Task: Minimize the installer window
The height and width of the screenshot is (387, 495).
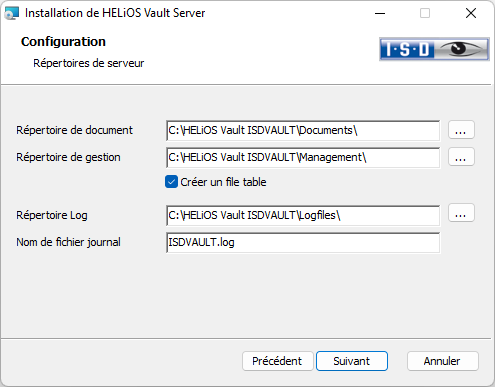Action: [x=380, y=13]
